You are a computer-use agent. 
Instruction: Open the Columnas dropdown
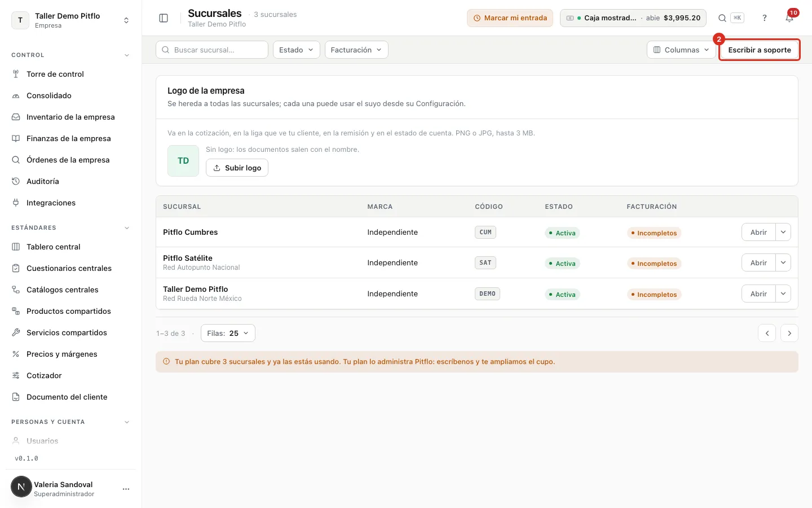(681, 50)
